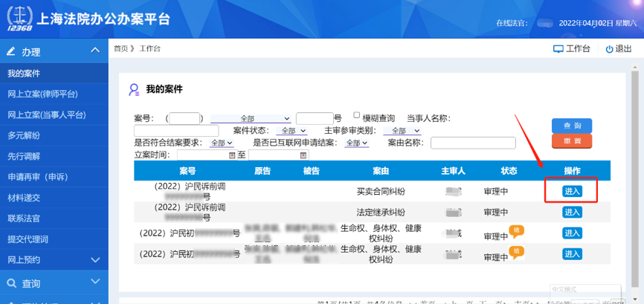Screen dimensions: 644x304
Task: Collapse the 办理 sidebar section
Action: click(95, 51)
